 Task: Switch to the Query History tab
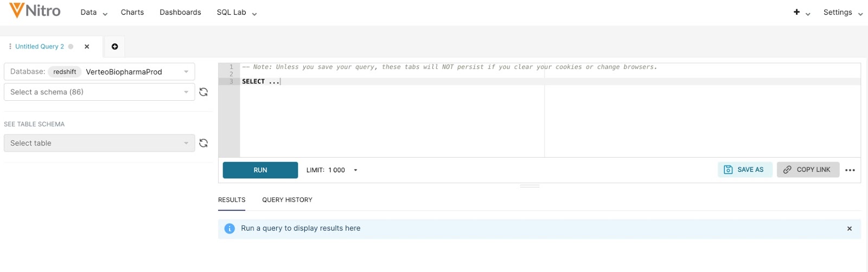tap(287, 200)
